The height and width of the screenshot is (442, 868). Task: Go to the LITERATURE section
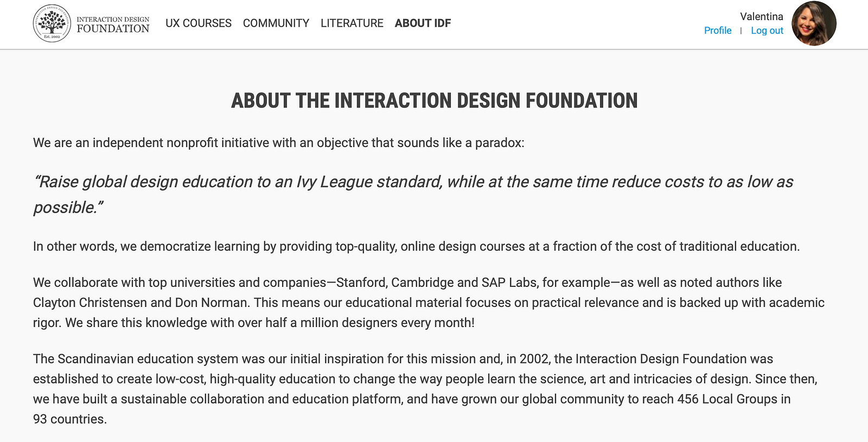[x=352, y=23]
